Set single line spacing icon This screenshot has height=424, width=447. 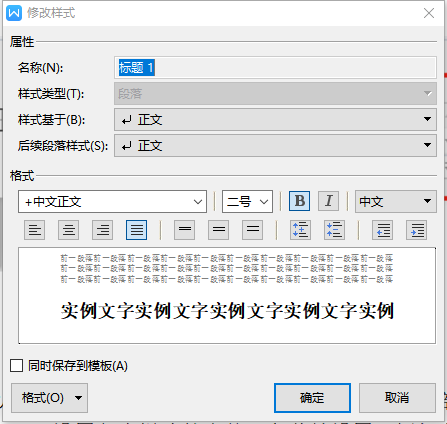pyautogui.click(x=185, y=230)
